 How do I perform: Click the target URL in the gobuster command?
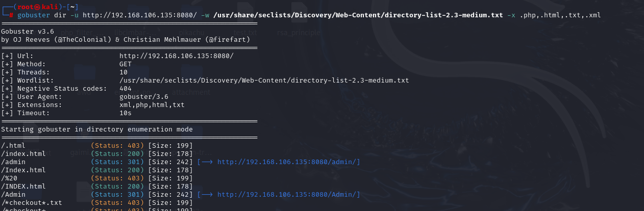[135, 15]
